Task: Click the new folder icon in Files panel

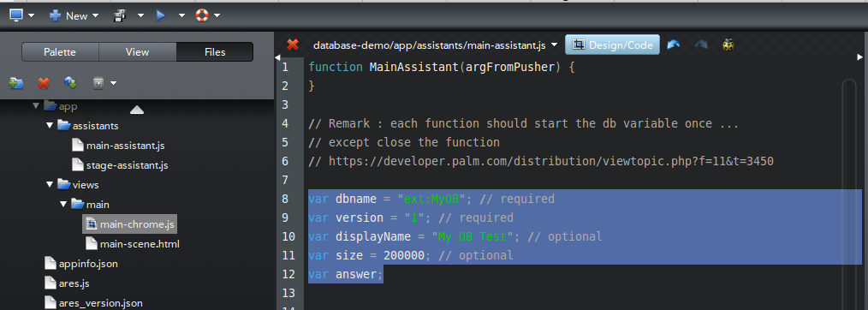Action: [16, 83]
